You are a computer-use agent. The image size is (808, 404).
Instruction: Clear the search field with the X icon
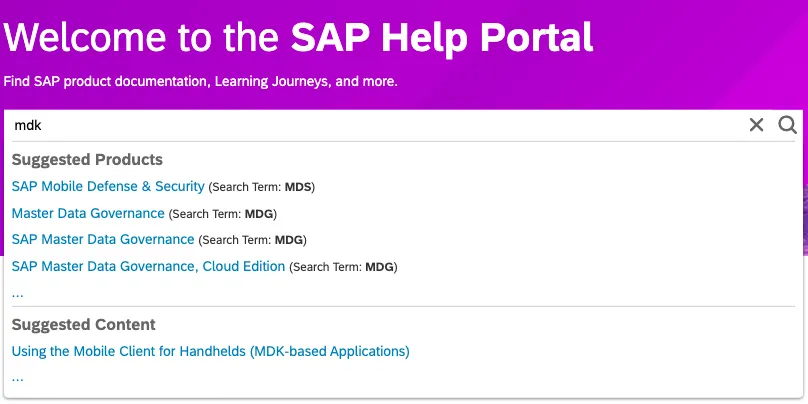(756, 125)
